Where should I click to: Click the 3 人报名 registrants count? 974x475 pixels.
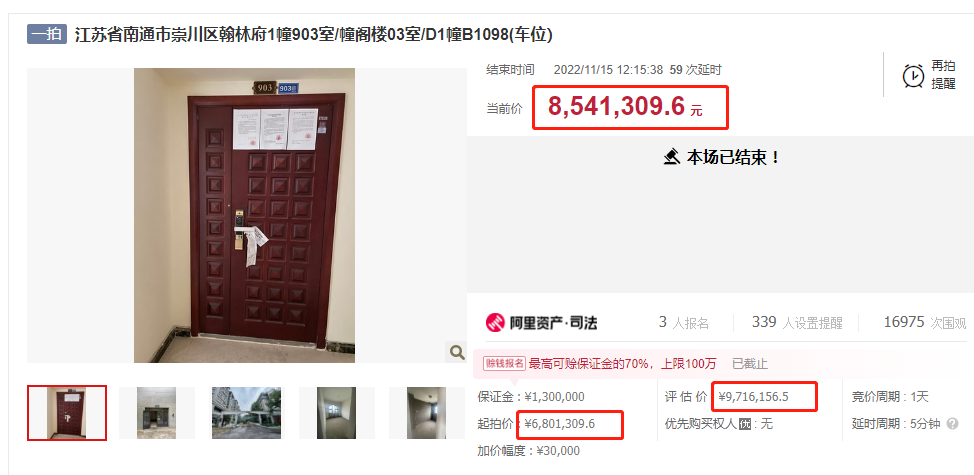pos(684,323)
